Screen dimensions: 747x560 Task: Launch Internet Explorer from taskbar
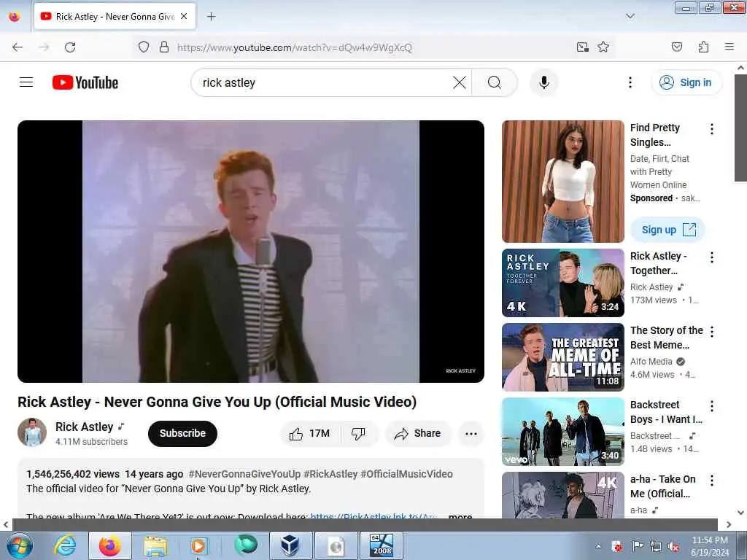[65, 545]
